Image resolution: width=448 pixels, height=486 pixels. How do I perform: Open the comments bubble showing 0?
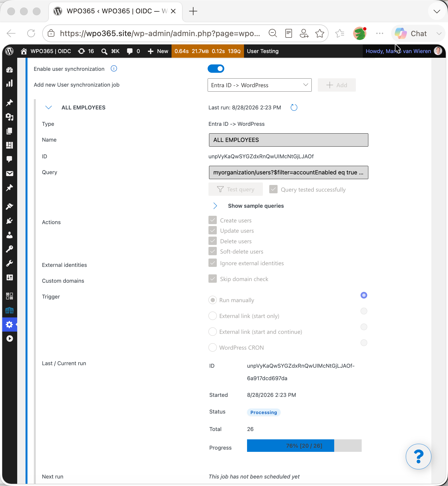coord(134,51)
